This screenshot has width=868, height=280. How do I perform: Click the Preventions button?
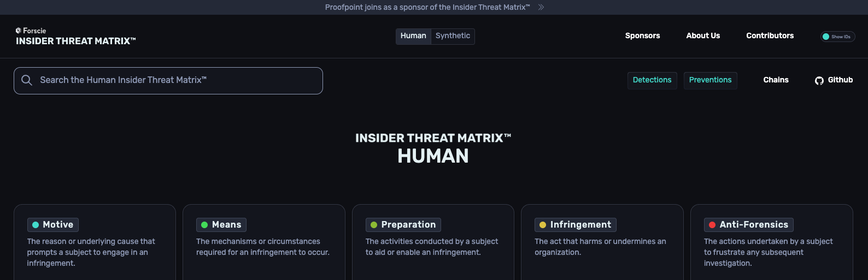point(711,80)
